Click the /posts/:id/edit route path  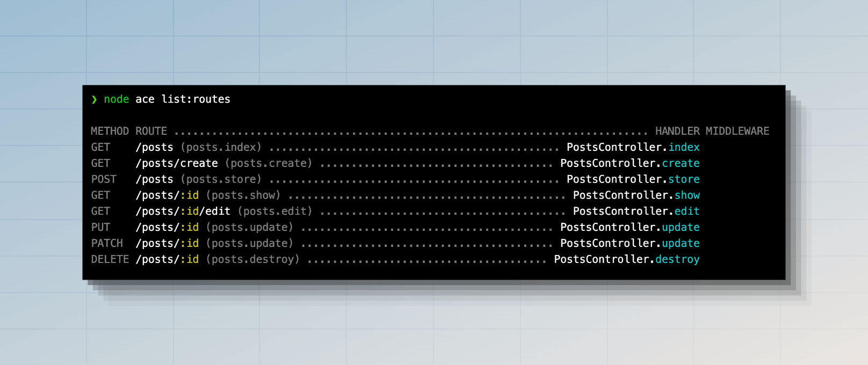[x=183, y=211]
